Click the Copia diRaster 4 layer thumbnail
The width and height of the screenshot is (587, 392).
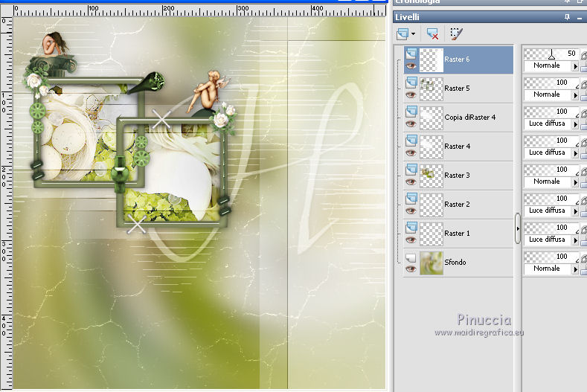432,118
